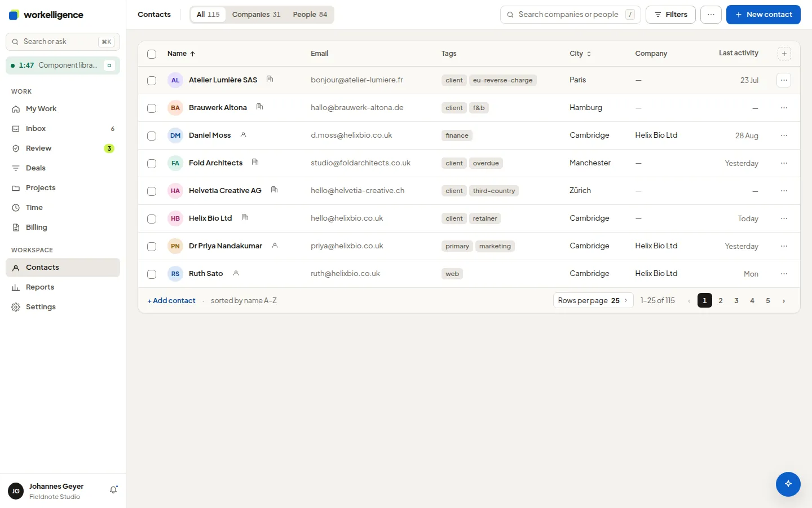The height and width of the screenshot is (508, 812).
Task: Open the Rows per page dropdown
Action: pos(593,300)
